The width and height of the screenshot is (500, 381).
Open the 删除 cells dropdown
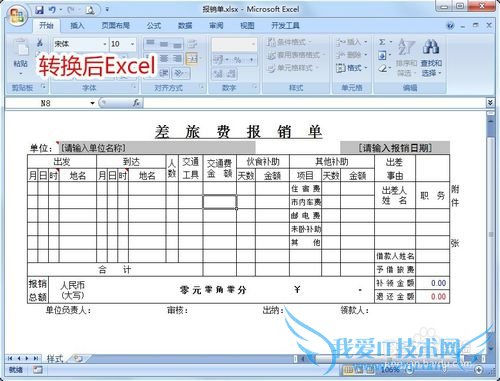[351, 55]
